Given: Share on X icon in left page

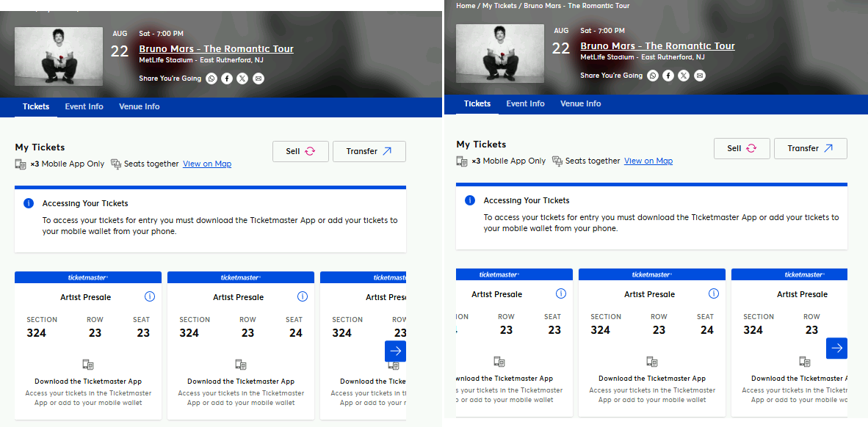Looking at the screenshot, I should point(242,79).
